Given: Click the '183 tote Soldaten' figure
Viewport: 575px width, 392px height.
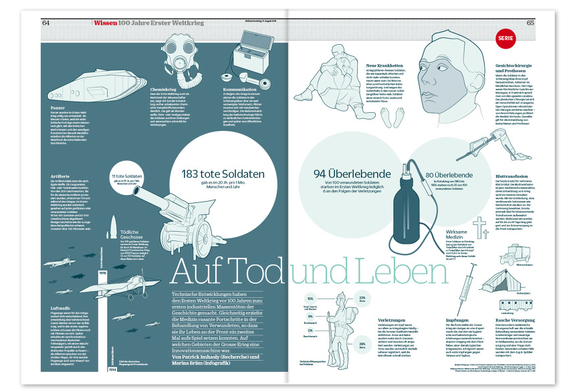Looking at the screenshot, I should tap(223, 174).
